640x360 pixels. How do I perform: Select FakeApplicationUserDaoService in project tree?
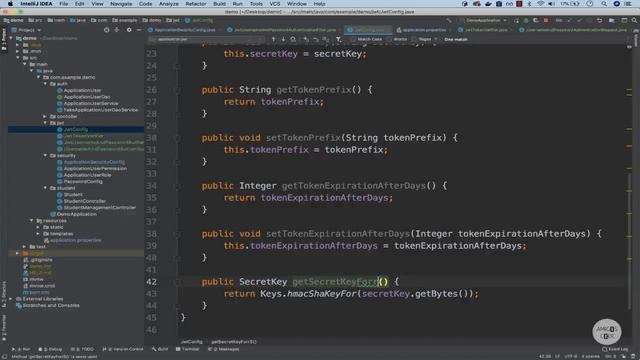[x=100, y=110]
